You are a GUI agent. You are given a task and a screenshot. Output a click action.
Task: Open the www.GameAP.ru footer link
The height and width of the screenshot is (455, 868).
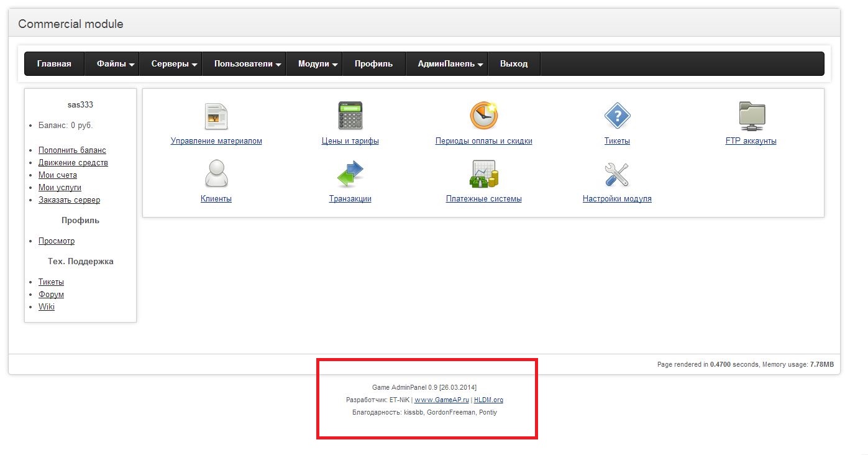[x=441, y=400]
